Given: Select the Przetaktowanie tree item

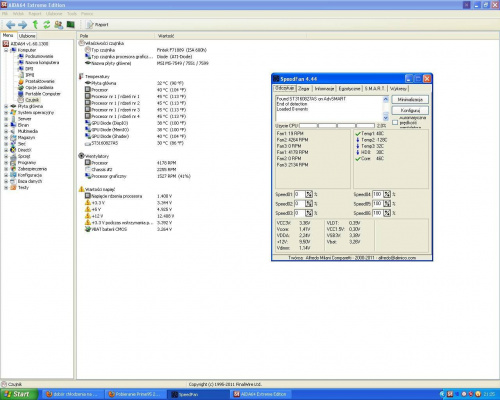Looking at the screenshot, I should click(40, 81).
